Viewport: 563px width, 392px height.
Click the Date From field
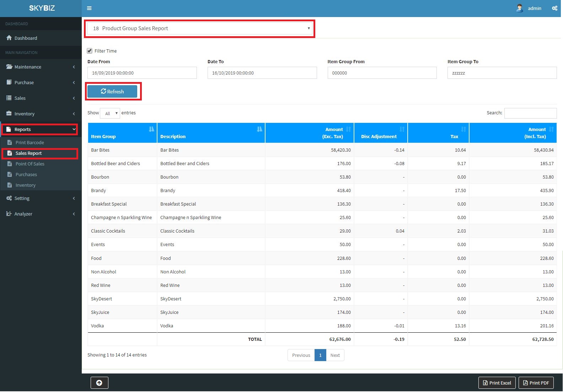point(142,73)
